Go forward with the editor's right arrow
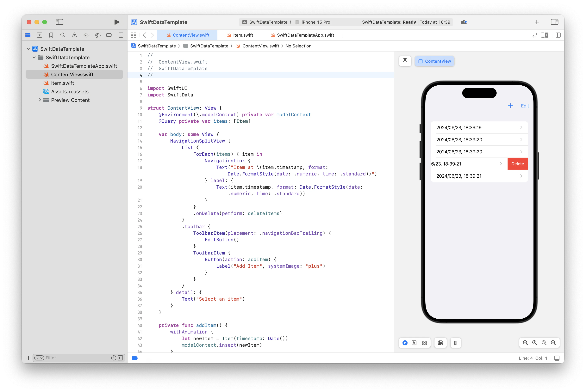The image size is (586, 392). click(x=152, y=35)
